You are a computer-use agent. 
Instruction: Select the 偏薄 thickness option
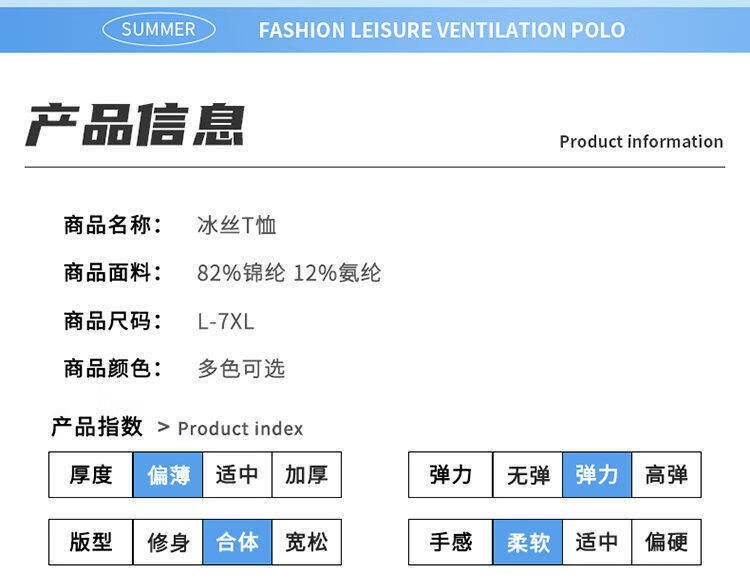coord(168,475)
